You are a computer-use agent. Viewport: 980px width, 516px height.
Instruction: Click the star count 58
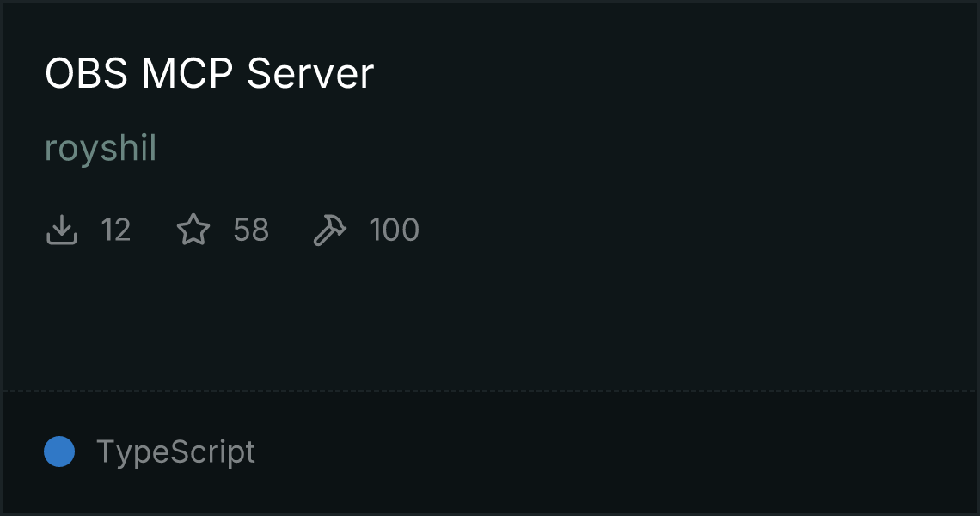[x=251, y=230]
